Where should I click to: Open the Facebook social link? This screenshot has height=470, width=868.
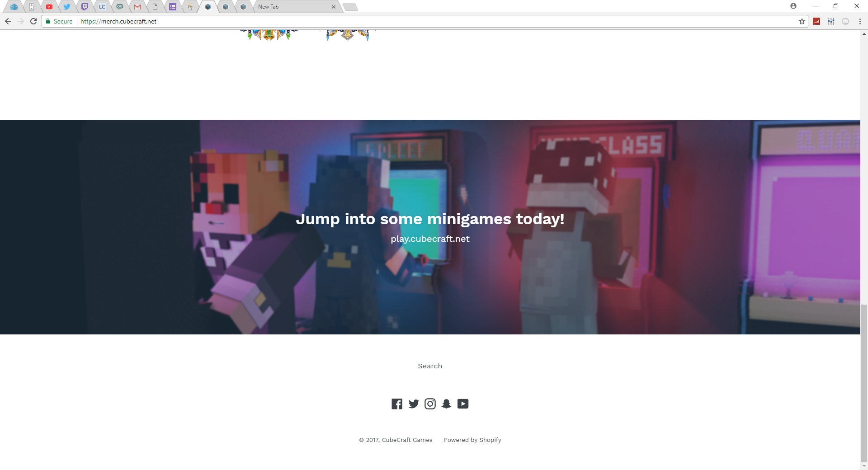397,404
